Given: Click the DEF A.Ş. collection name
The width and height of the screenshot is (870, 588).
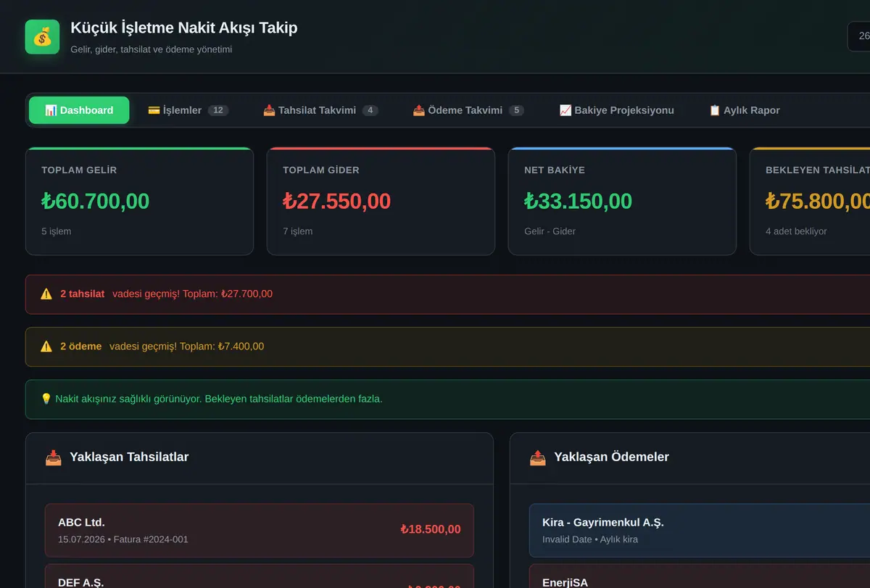Looking at the screenshot, I should [x=81, y=582].
